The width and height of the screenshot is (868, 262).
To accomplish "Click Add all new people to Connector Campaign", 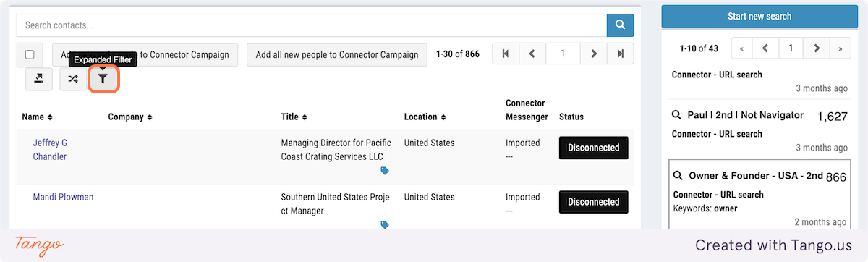I will (337, 54).
